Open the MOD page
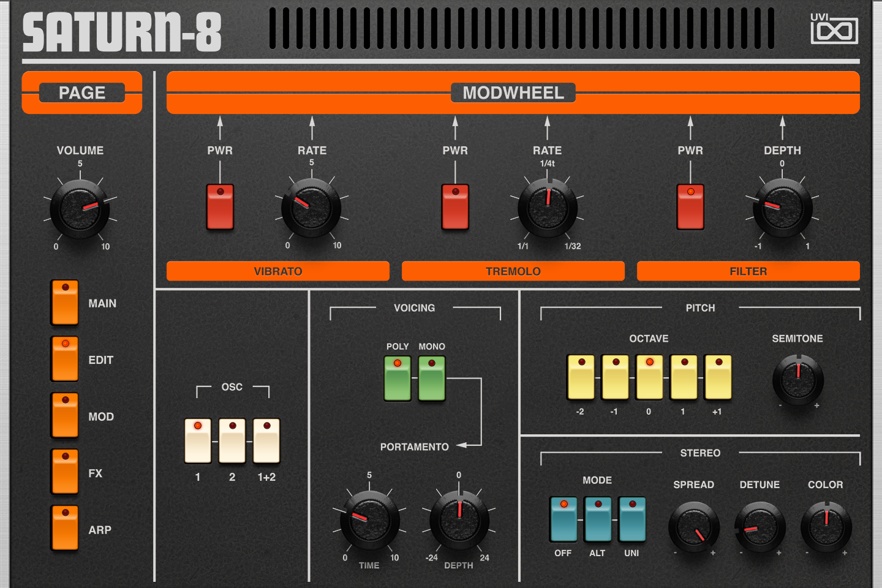882x588 pixels. 65,416
